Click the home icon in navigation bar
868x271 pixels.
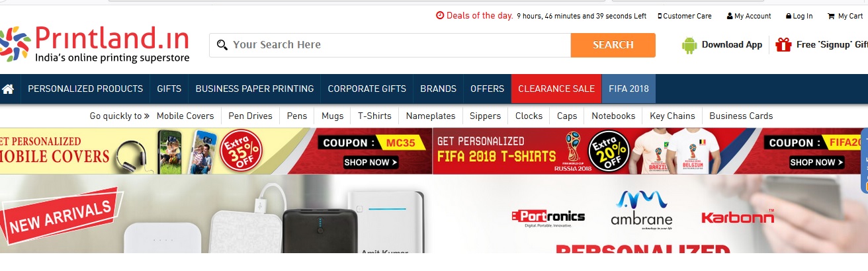(x=8, y=89)
